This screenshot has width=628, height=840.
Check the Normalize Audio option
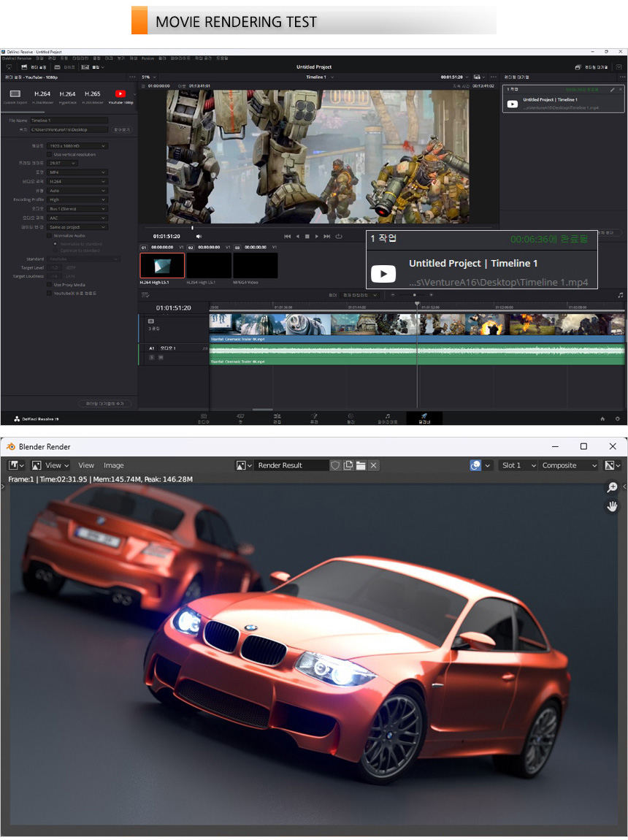pyautogui.click(x=50, y=236)
